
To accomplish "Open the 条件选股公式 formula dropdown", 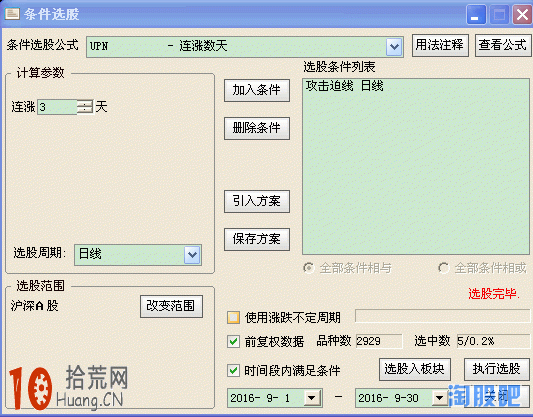I will tap(394, 47).
